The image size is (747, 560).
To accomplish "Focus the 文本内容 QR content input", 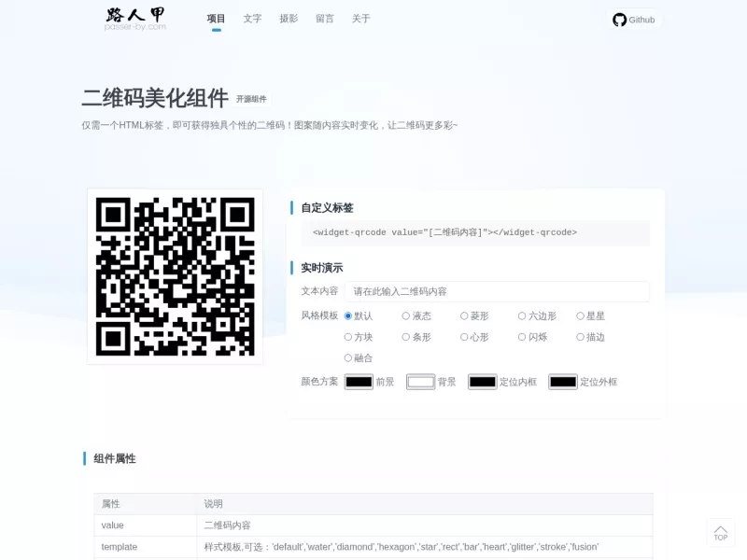I will [497, 291].
